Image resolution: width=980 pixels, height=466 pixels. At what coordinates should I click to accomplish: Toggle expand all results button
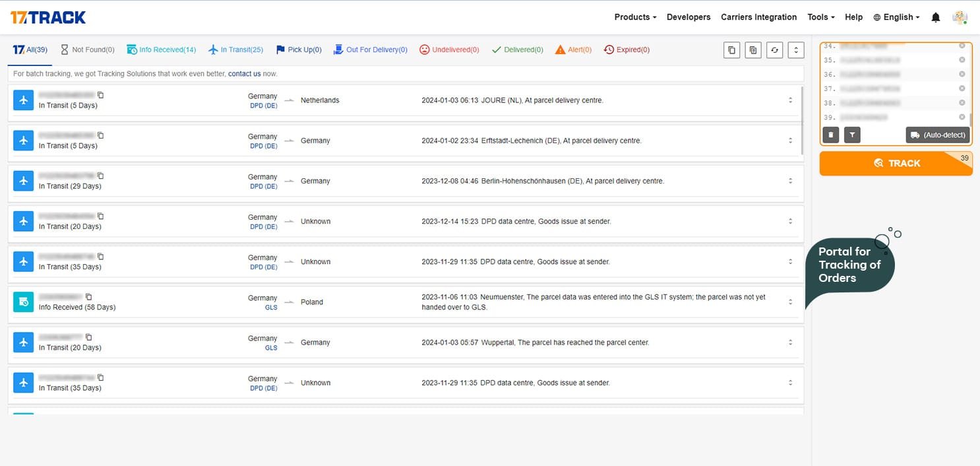pyautogui.click(x=796, y=50)
